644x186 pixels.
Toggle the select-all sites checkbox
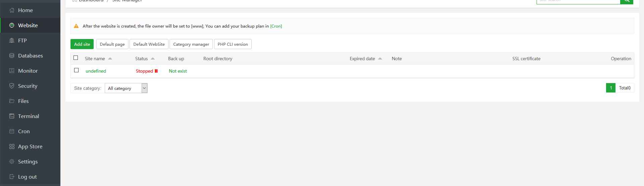(x=76, y=58)
